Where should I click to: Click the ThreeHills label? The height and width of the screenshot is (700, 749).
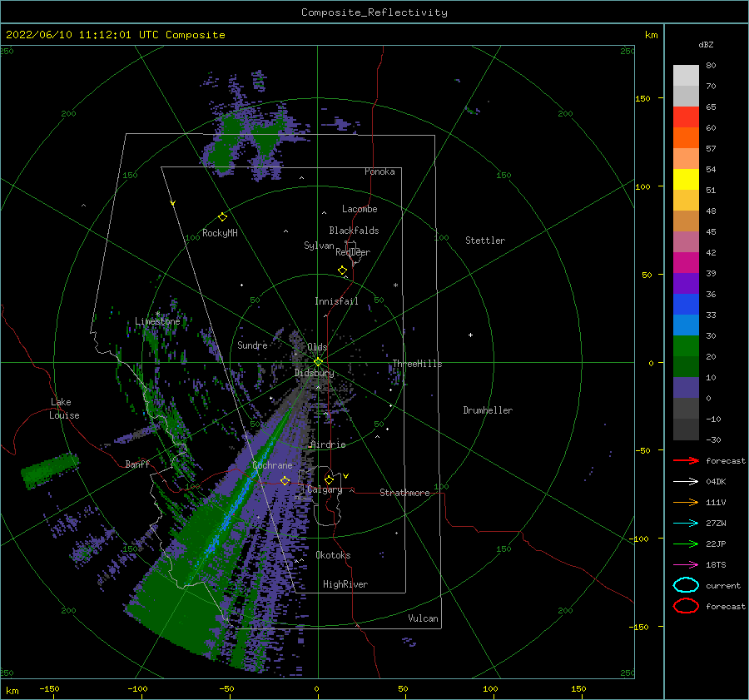[x=417, y=364]
